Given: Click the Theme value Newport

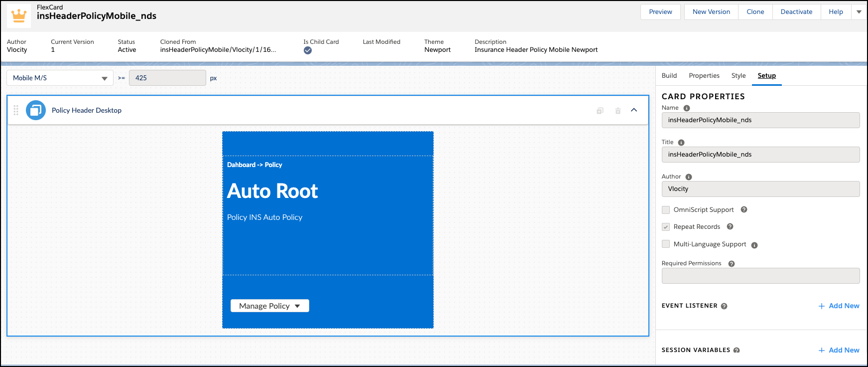Looking at the screenshot, I should (x=437, y=50).
